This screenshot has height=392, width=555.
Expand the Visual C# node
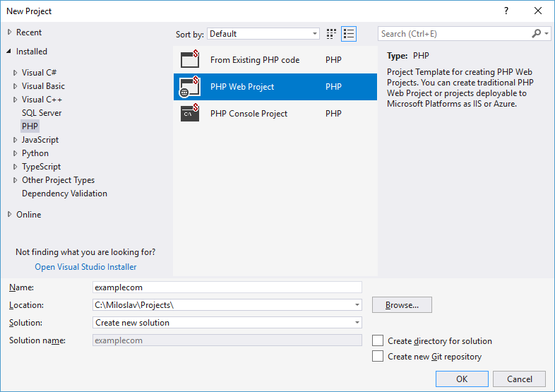coord(15,73)
